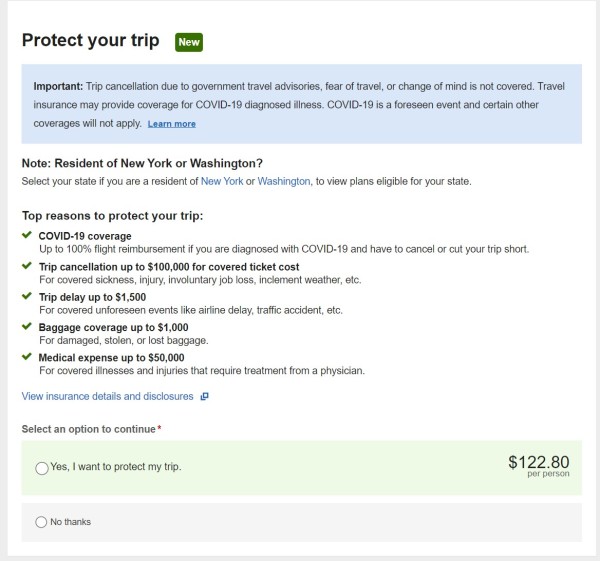Click the COVID-19 coverage checkmark icon
The image size is (600, 561).
click(x=27, y=236)
